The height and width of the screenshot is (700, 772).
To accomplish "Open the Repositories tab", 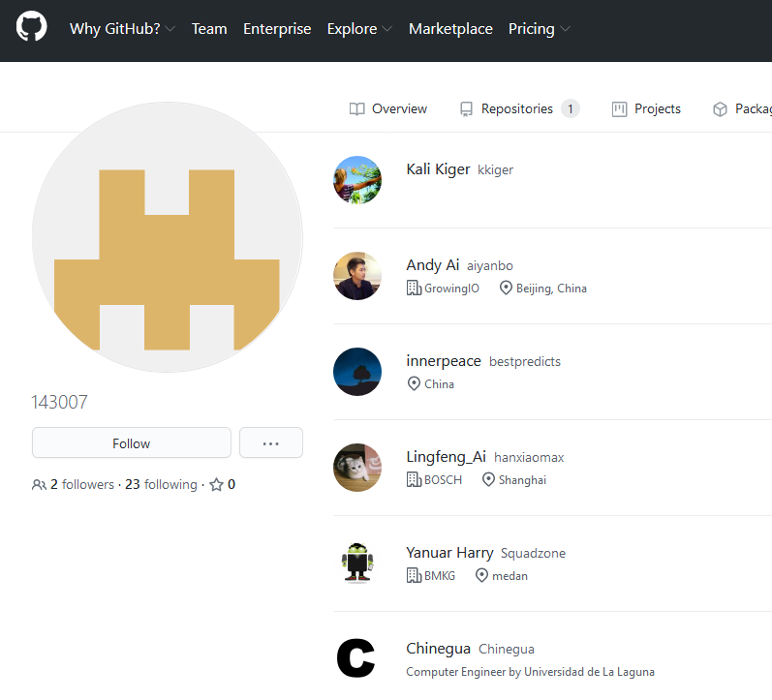I will [x=518, y=109].
